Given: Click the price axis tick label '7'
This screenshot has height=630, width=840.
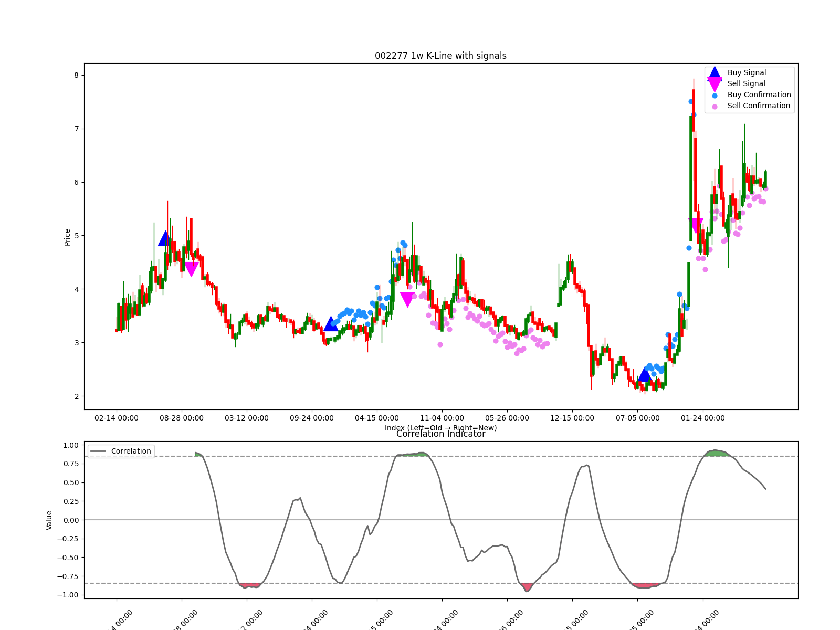Looking at the screenshot, I should pos(76,129).
